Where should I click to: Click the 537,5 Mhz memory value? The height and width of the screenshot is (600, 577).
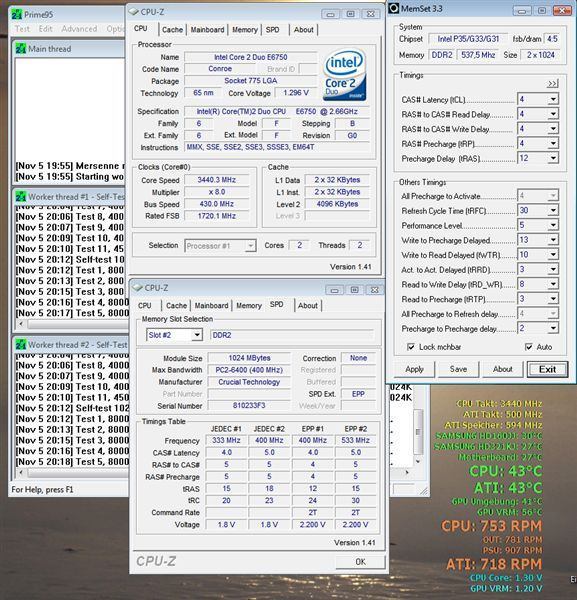(478, 55)
